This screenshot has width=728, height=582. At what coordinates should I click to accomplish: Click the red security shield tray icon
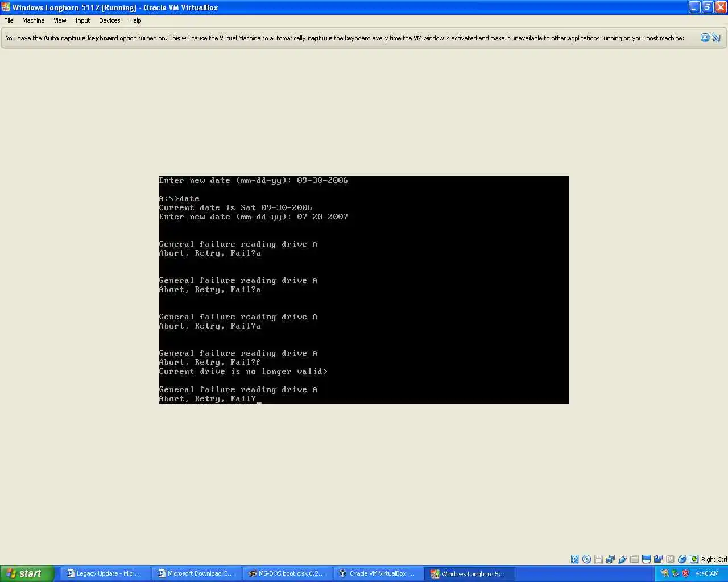click(x=685, y=573)
